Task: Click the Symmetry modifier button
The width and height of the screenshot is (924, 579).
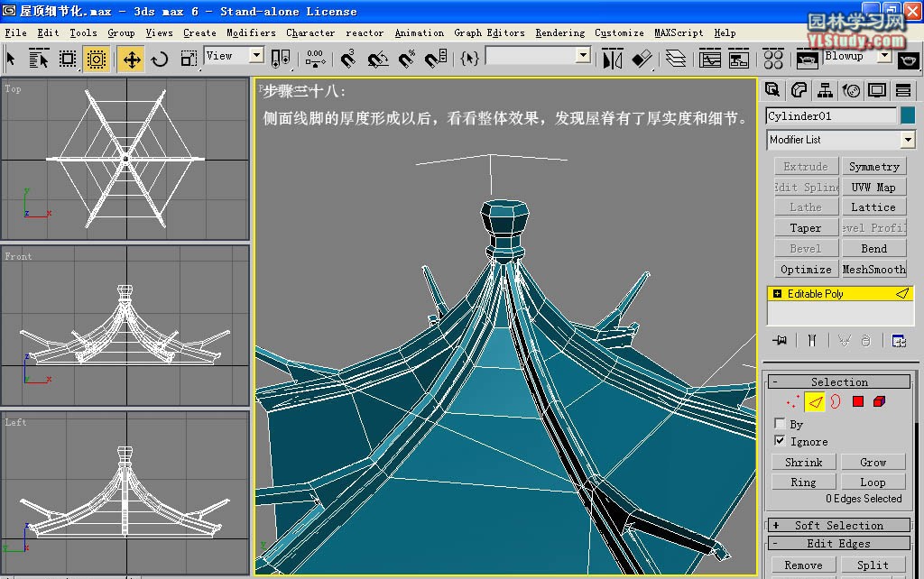Action: (x=873, y=167)
